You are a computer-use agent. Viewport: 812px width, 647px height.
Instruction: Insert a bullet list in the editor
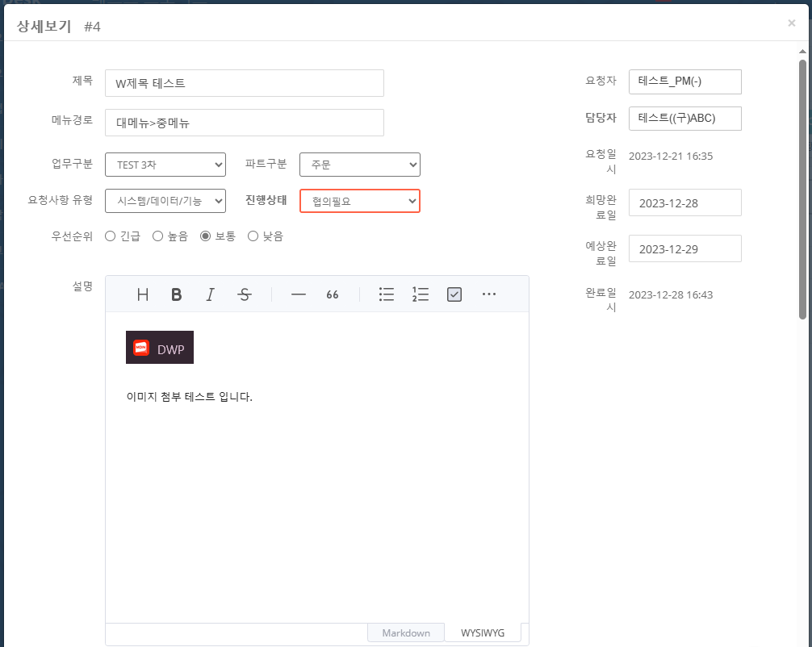point(386,294)
